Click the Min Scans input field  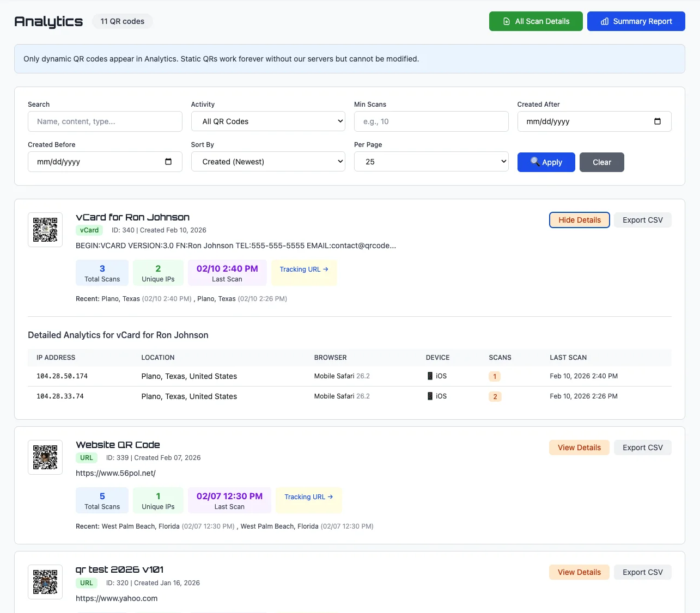(x=431, y=121)
